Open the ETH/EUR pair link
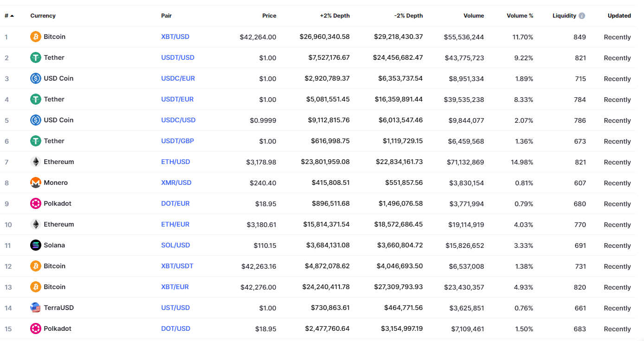644x341 pixels. [175, 224]
